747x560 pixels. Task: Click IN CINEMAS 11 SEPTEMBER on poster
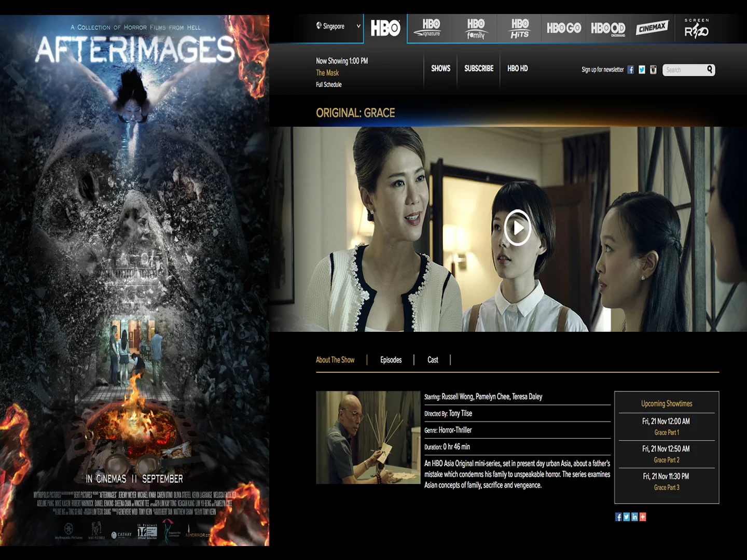pos(134,479)
